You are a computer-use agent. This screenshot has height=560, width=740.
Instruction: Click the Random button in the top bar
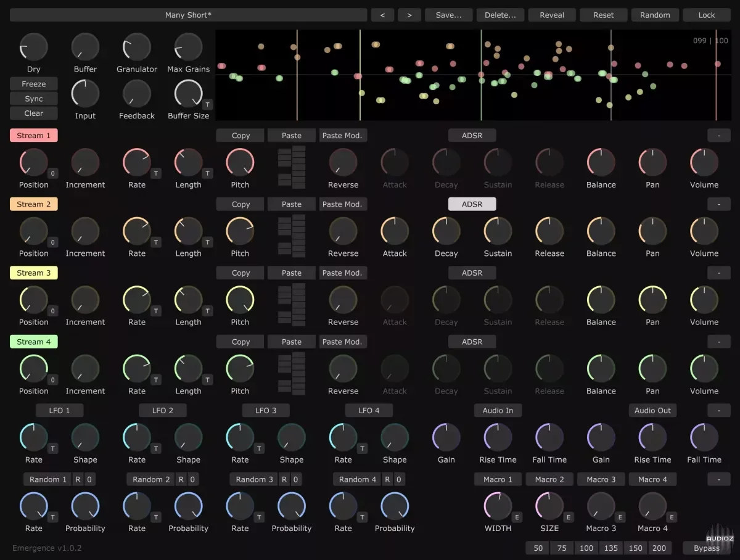[655, 15]
